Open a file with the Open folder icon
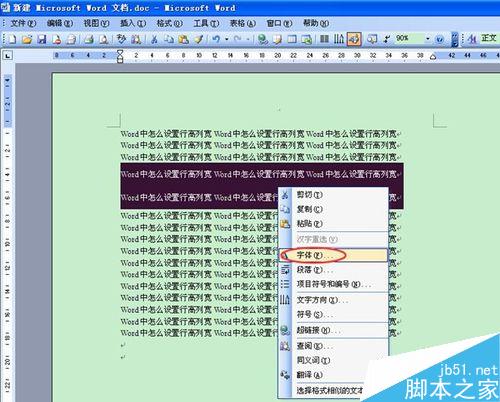This screenshot has height=402, width=500. coord(27,39)
